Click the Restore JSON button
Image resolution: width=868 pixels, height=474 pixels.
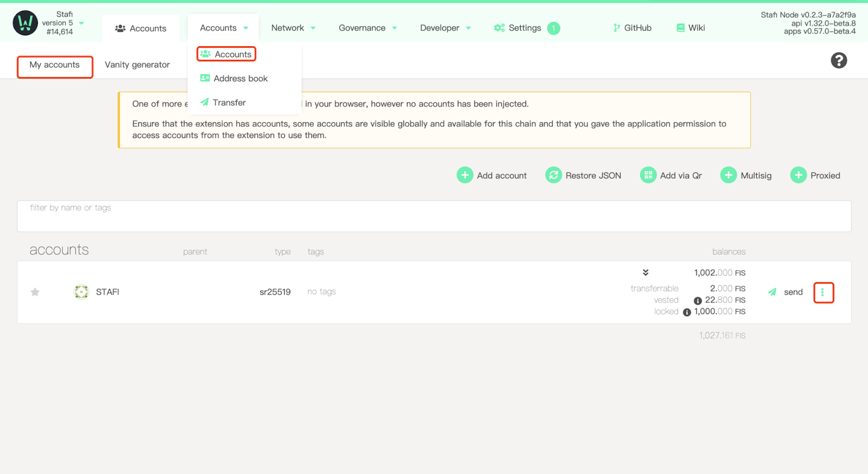click(583, 175)
